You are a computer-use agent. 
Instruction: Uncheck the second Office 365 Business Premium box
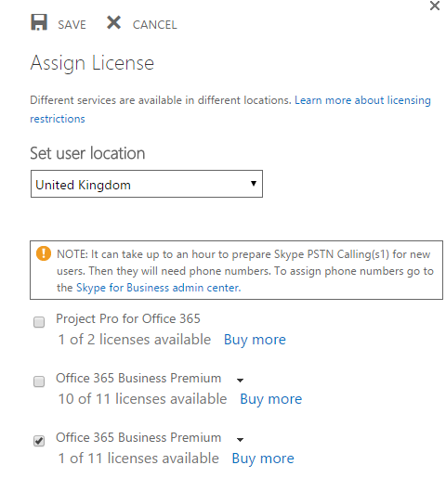click(x=39, y=441)
